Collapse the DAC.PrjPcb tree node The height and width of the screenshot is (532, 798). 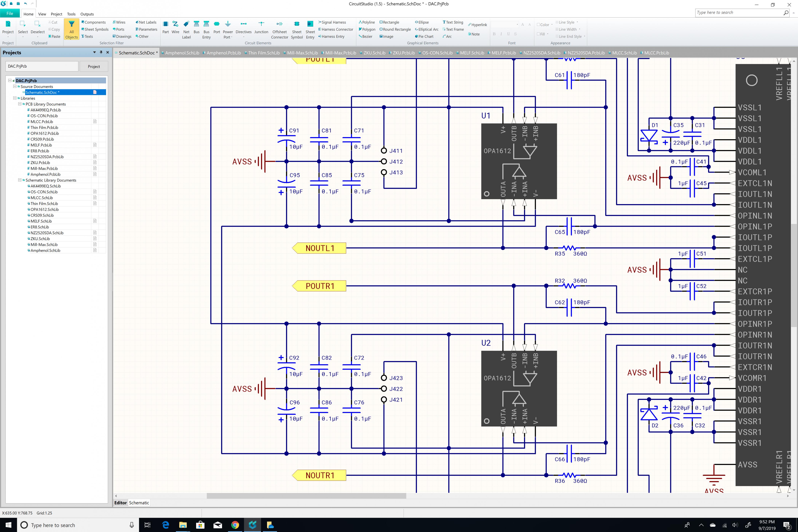10,80
